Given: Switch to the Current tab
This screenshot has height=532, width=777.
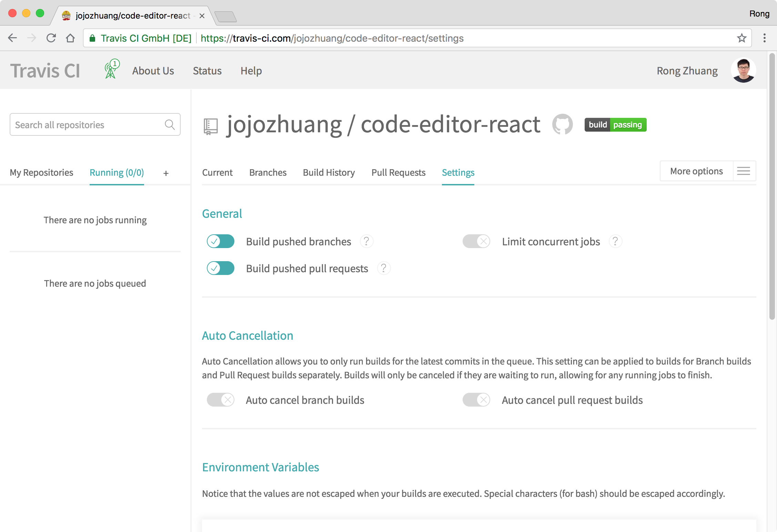Looking at the screenshot, I should [x=217, y=172].
